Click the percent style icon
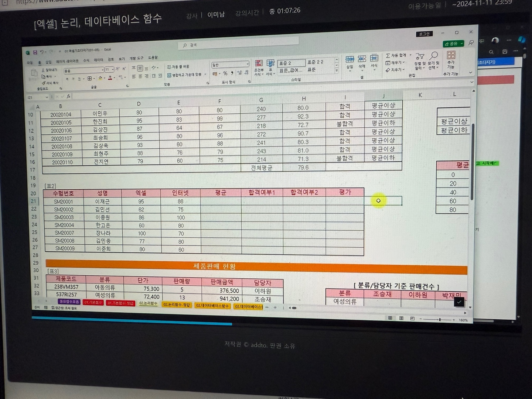This screenshot has width=532, height=399. [225, 73]
